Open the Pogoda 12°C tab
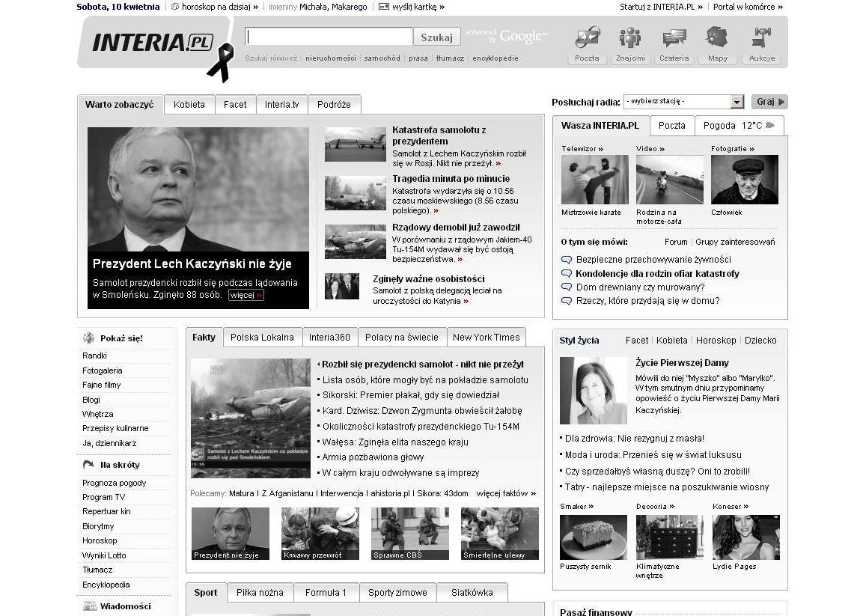863x616 pixels. tap(739, 126)
